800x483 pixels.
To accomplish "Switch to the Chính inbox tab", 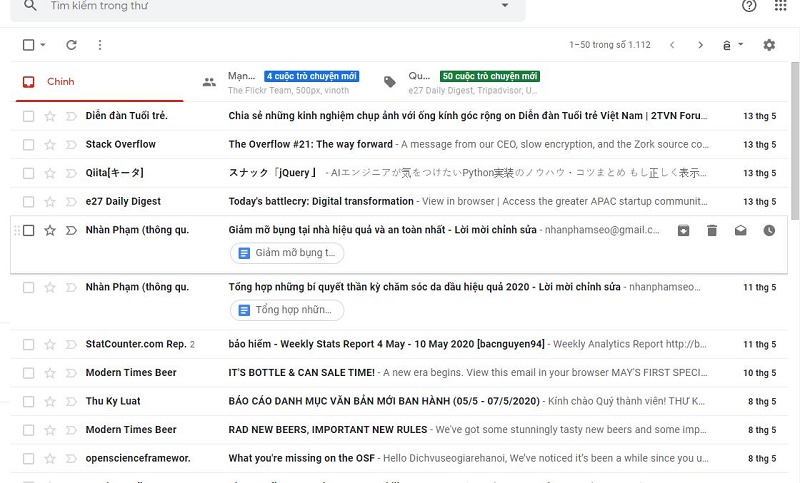I will [x=99, y=82].
